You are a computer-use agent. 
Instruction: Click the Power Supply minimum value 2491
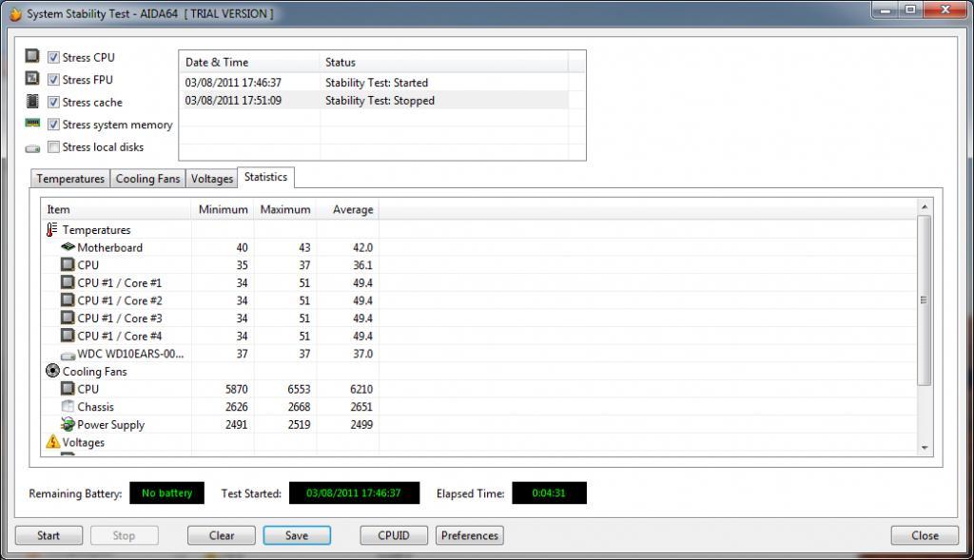(236, 425)
